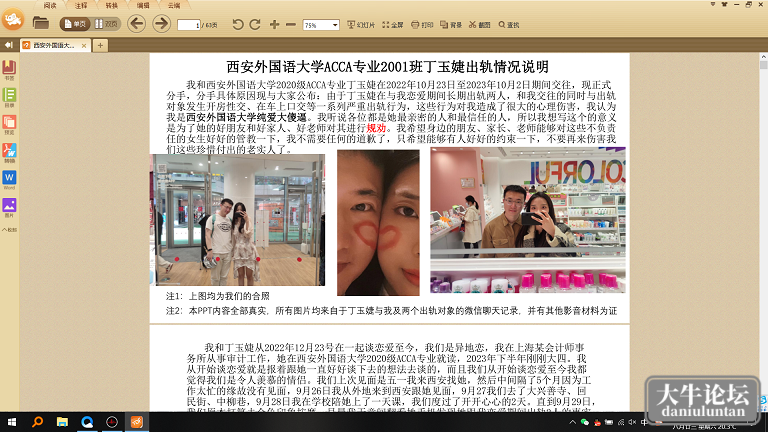768x432 pixels.
Task: Switch to the 编辑 tab
Action: [x=143, y=5]
